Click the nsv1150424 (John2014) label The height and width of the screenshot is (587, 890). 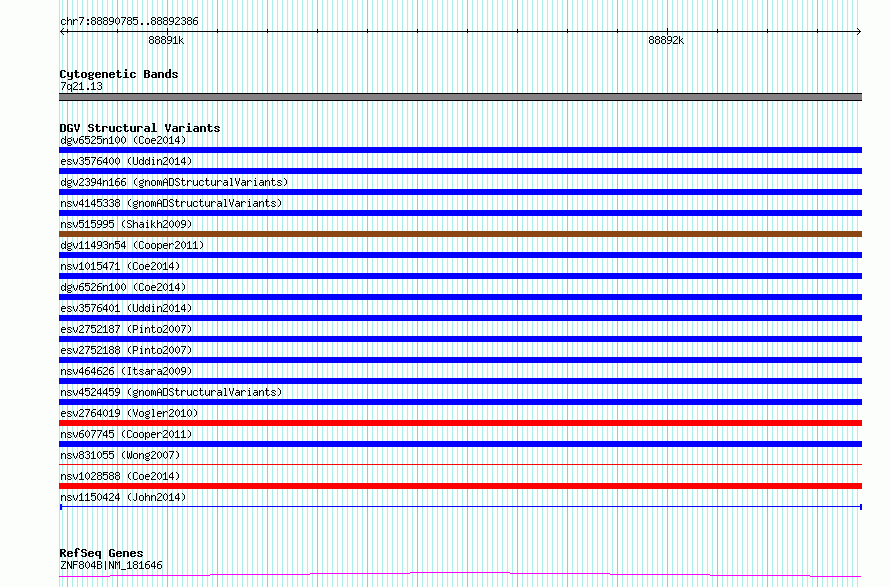(x=123, y=497)
